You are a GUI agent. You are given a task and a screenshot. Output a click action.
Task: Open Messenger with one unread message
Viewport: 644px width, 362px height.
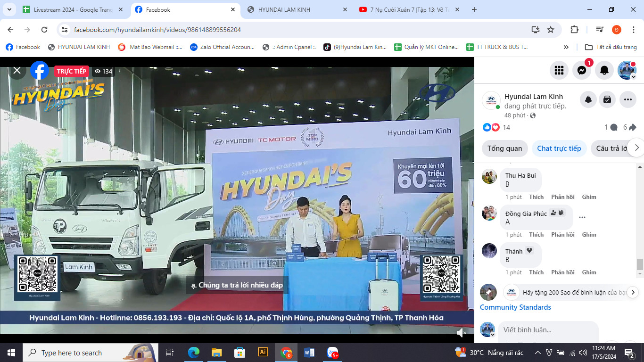[582, 70]
